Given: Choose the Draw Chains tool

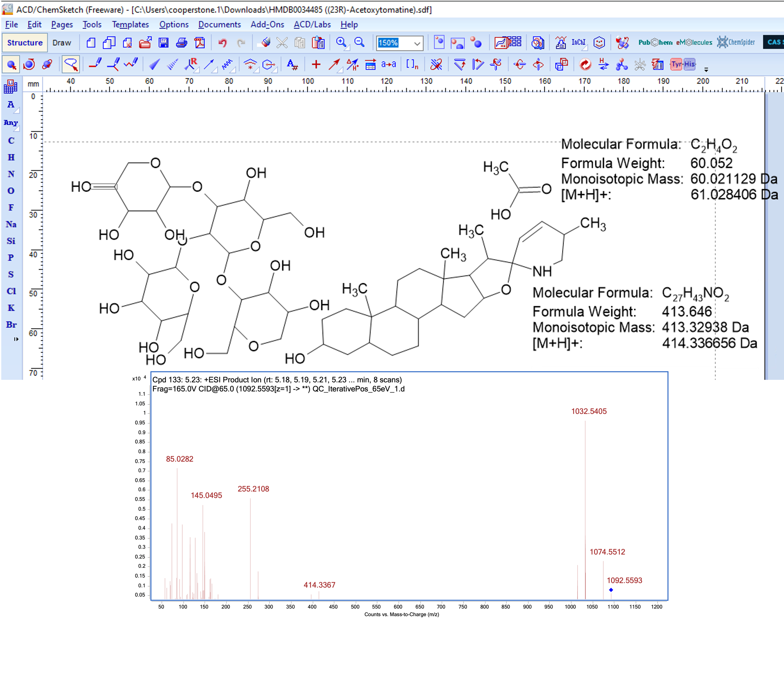Looking at the screenshot, I should [x=131, y=64].
